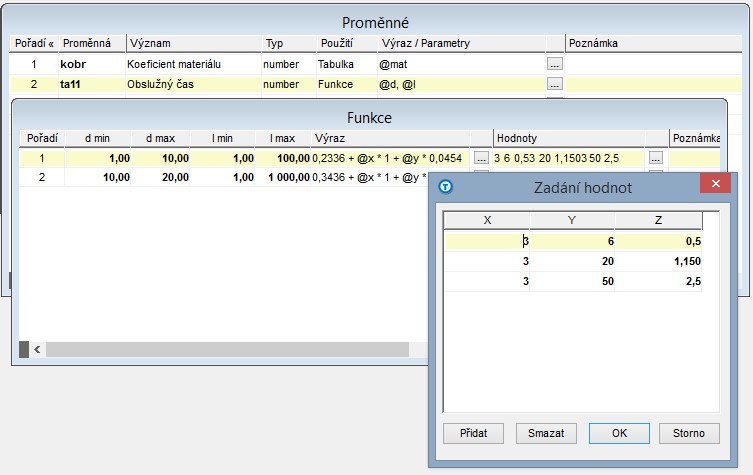The width and height of the screenshot is (753, 475).
Task: Click the Hodnoty column header
Action: (x=569, y=138)
